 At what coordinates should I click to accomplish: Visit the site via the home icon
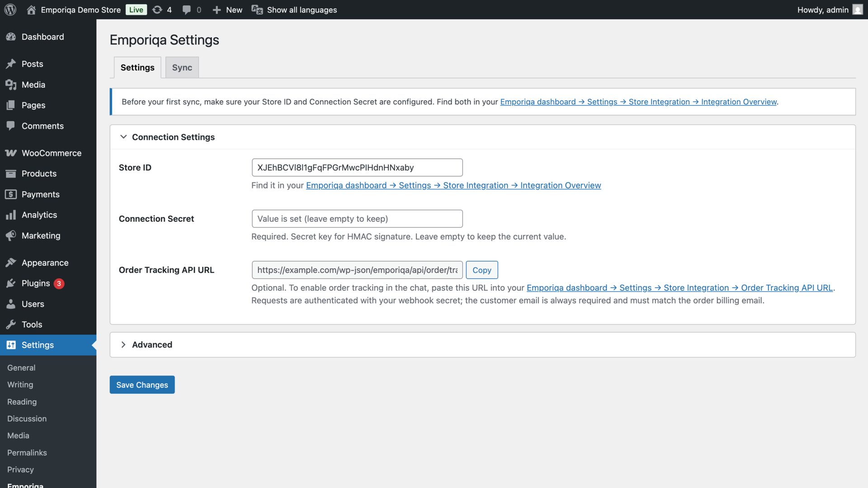(x=30, y=9)
